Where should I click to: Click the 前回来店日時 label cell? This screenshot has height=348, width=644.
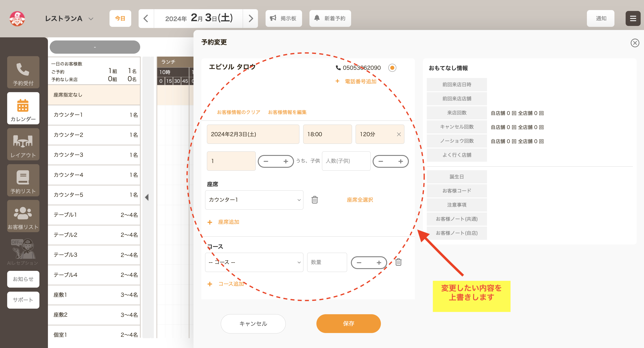click(457, 85)
